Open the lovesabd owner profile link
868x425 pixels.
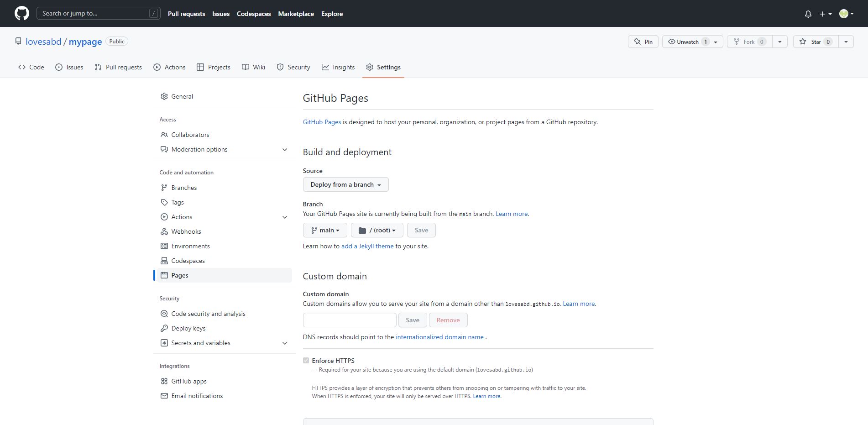coord(43,42)
